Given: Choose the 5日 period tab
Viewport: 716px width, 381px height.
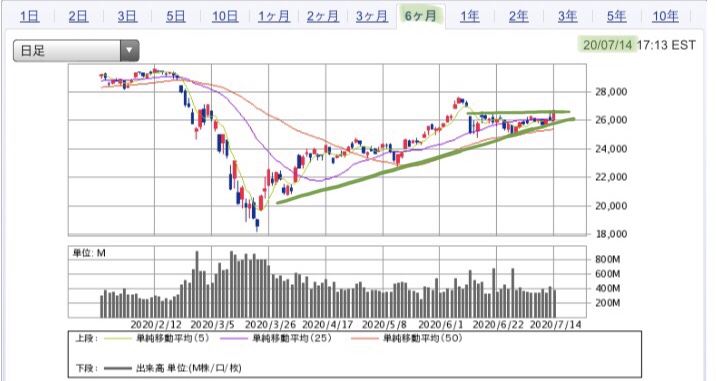Looking at the screenshot, I should 176,16.
